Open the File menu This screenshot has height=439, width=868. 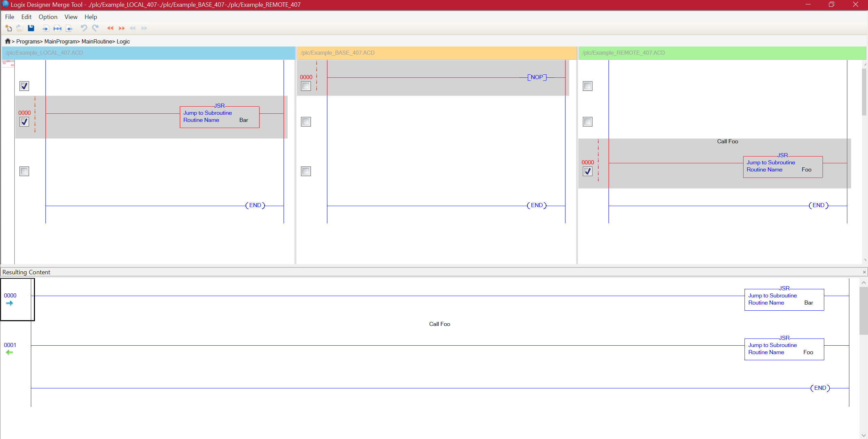[x=9, y=17]
